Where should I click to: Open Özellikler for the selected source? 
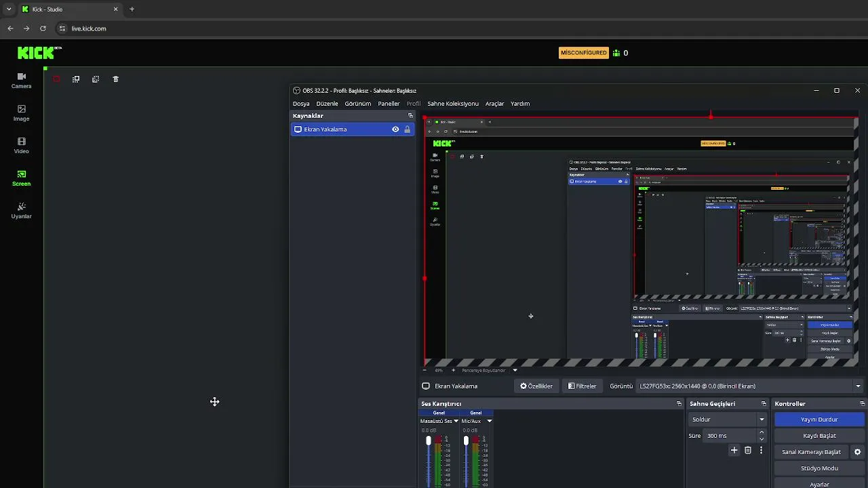[536, 386]
